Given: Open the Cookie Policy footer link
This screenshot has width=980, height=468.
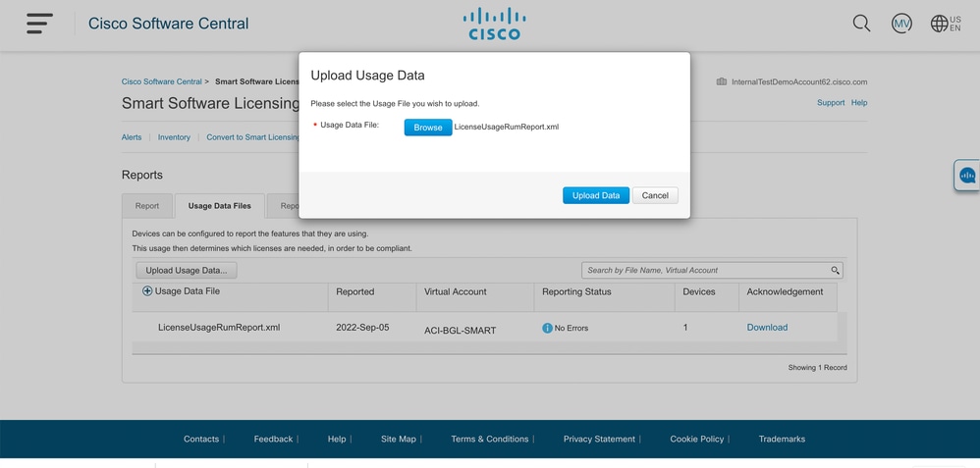Looking at the screenshot, I should click(x=697, y=440).
